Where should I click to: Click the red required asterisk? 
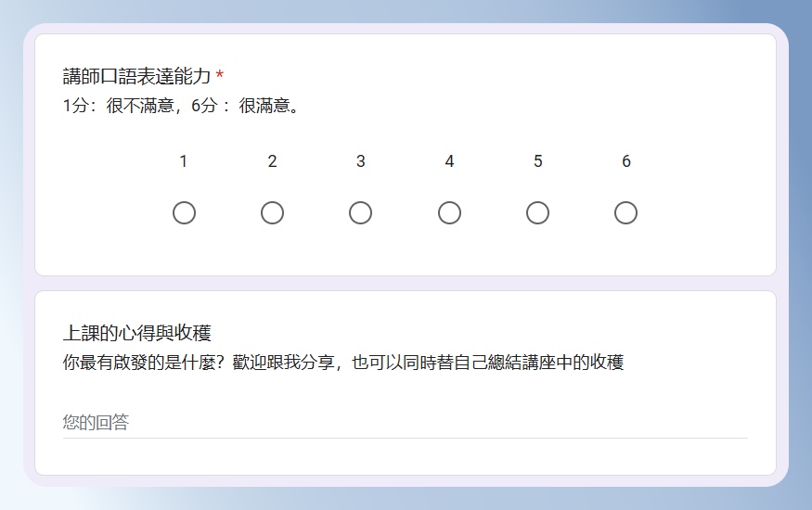(x=220, y=74)
